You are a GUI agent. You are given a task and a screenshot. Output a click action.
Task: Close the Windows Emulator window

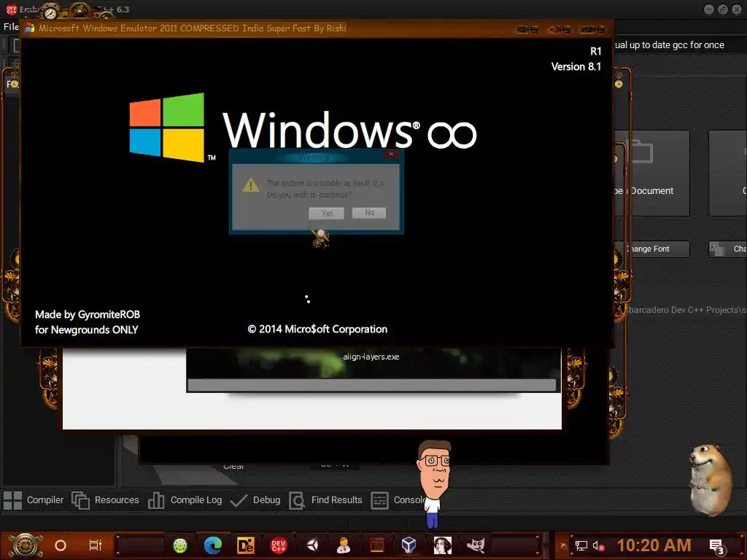pyautogui.click(x=592, y=29)
